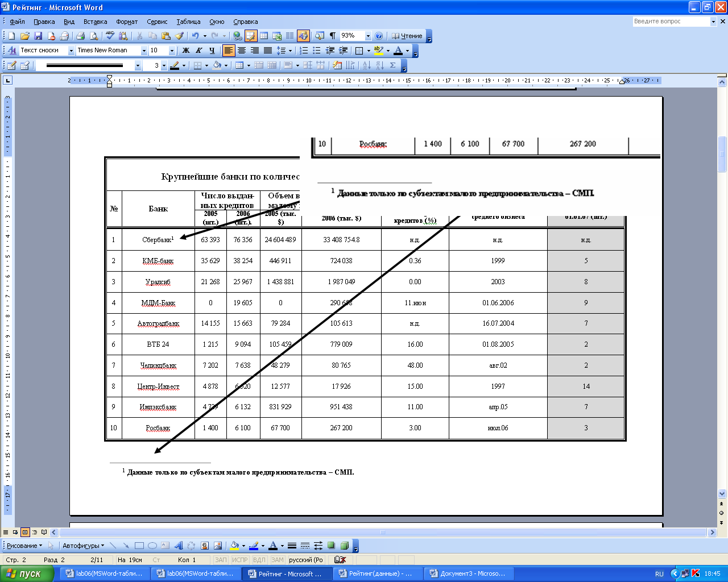Toggle bold Ж formatting

tap(185, 51)
